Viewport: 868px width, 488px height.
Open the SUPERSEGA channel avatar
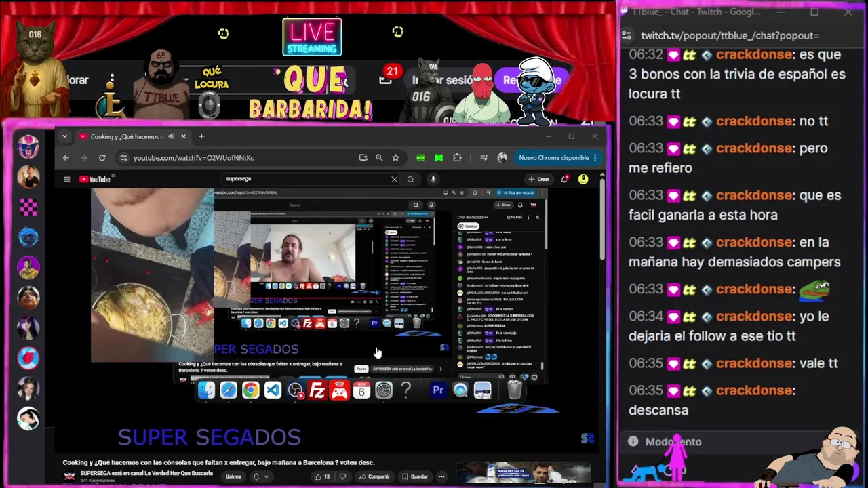click(69, 476)
